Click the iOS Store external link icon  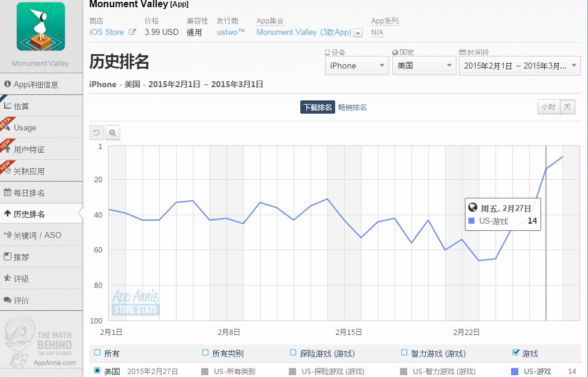click(132, 32)
